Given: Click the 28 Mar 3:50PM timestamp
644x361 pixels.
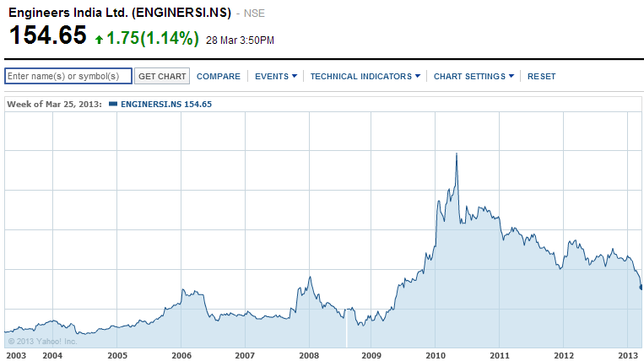Looking at the screenshot, I should [240, 40].
